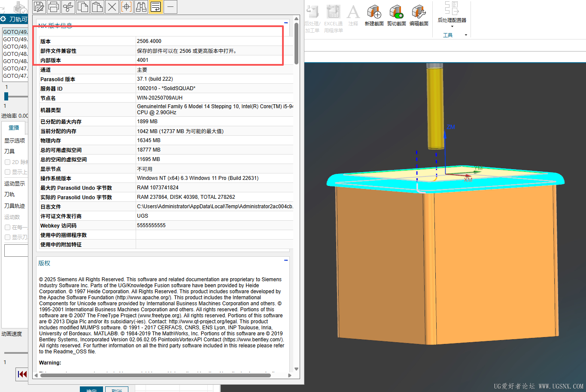The image size is (586, 392).
Task: Click the Paste clipboard icon
Action: click(x=97, y=6)
